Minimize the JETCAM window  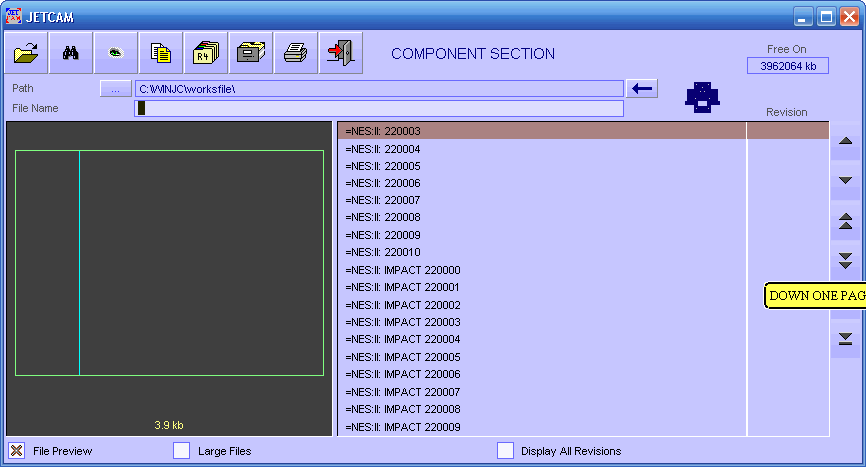803,17
